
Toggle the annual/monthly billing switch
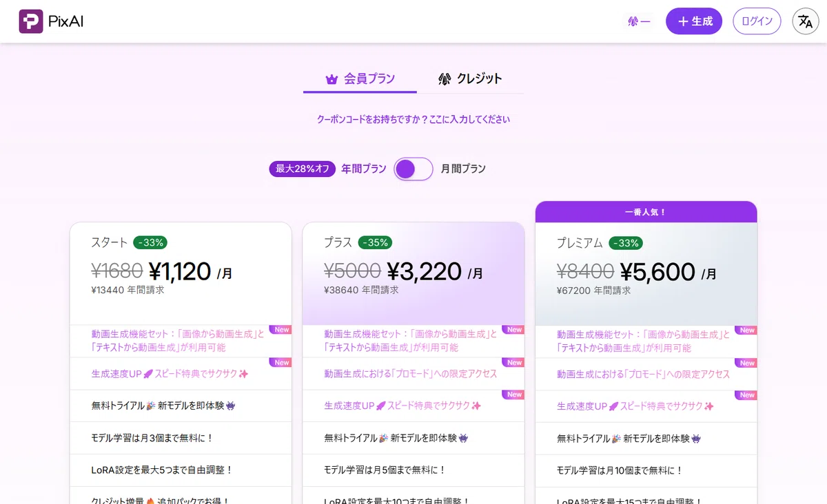[413, 169]
